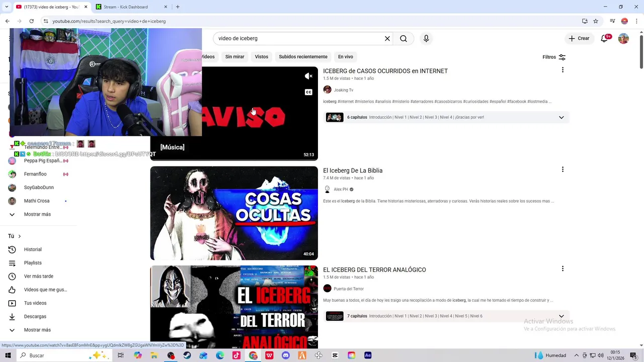644x362 pixels.
Task: Open Windows Task View button
Action: (121, 355)
